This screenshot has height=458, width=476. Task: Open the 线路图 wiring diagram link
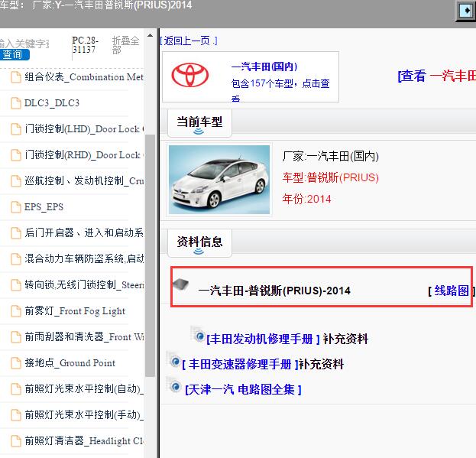point(452,291)
